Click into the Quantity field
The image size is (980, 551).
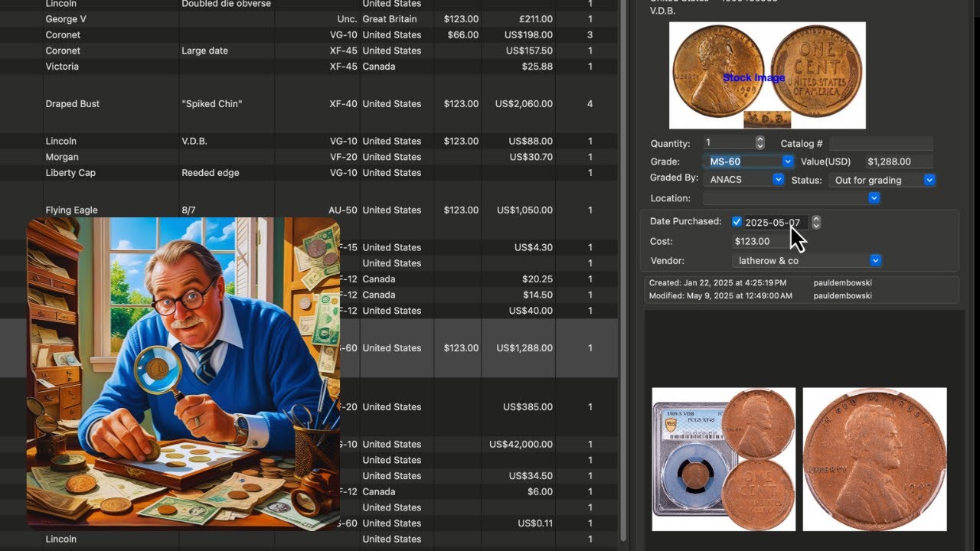(x=728, y=143)
